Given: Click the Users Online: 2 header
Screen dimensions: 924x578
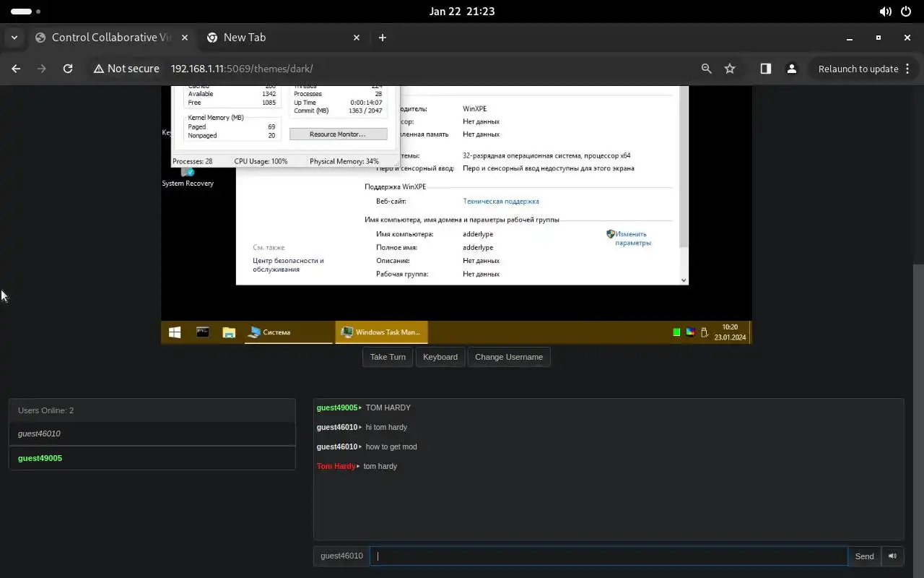Looking at the screenshot, I should tap(152, 410).
